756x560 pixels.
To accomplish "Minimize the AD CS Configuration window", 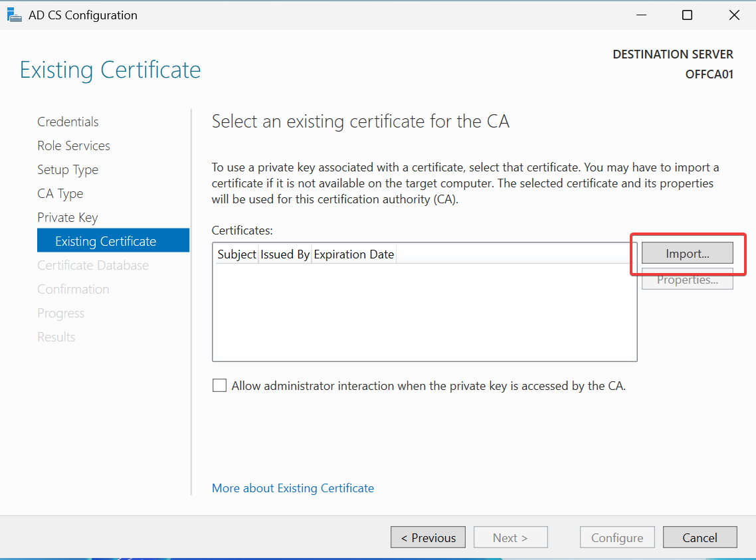I will click(640, 15).
